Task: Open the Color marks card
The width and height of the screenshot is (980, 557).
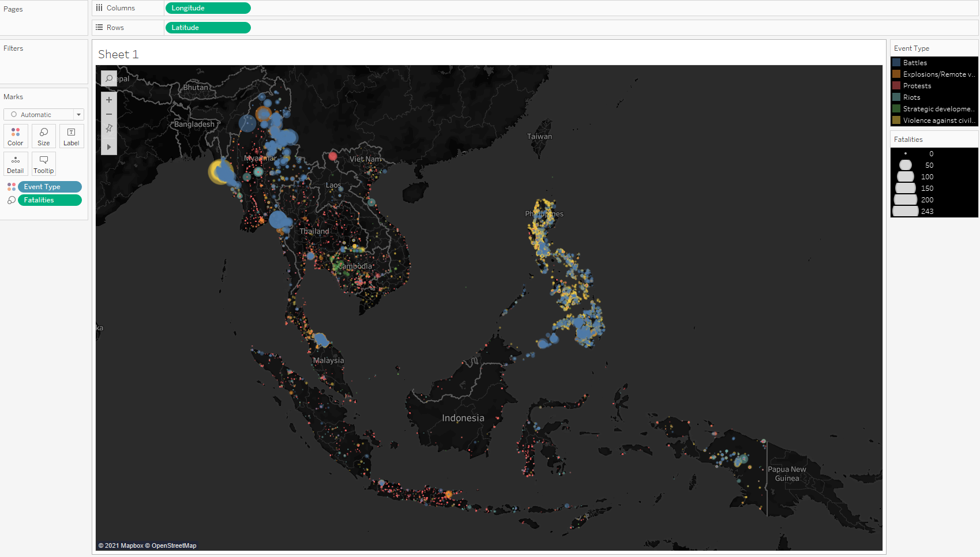Action: tap(16, 136)
